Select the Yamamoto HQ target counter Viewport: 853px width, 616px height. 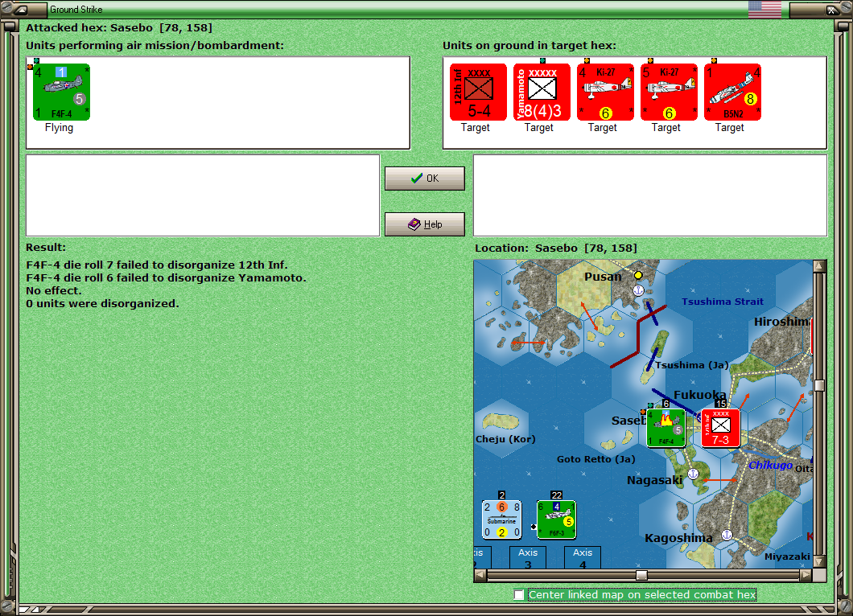click(542, 92)
